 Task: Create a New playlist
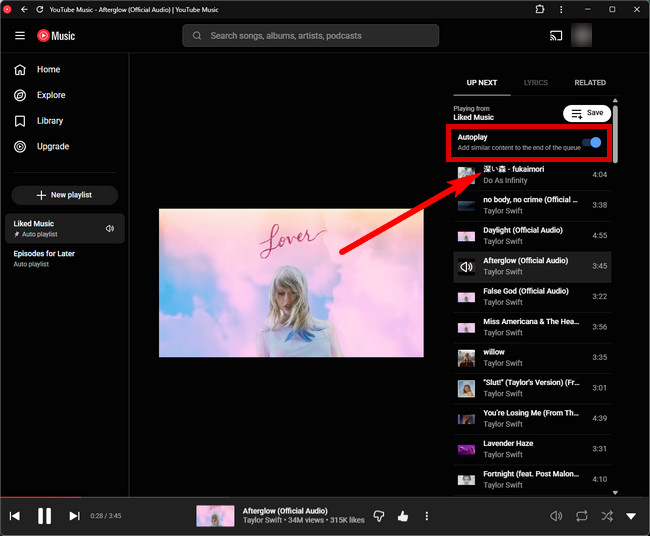65,195
